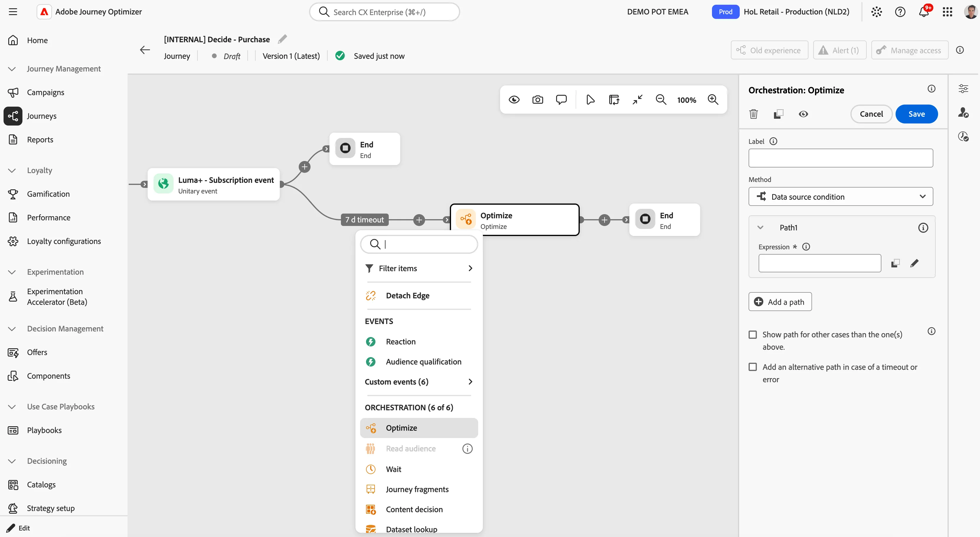Collapse the Decision Management sidebar section

coord(12,329)
